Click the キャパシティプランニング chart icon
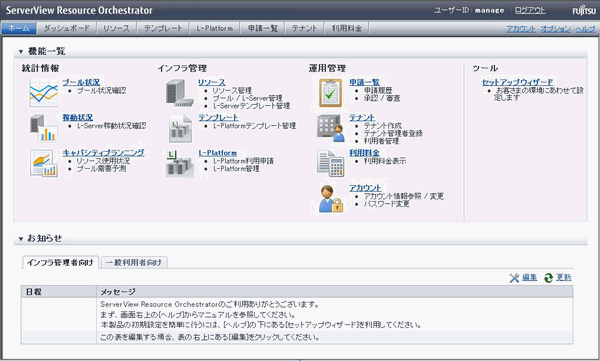The width and height of the screenshot is (600, 361). (x=44, y=163)
